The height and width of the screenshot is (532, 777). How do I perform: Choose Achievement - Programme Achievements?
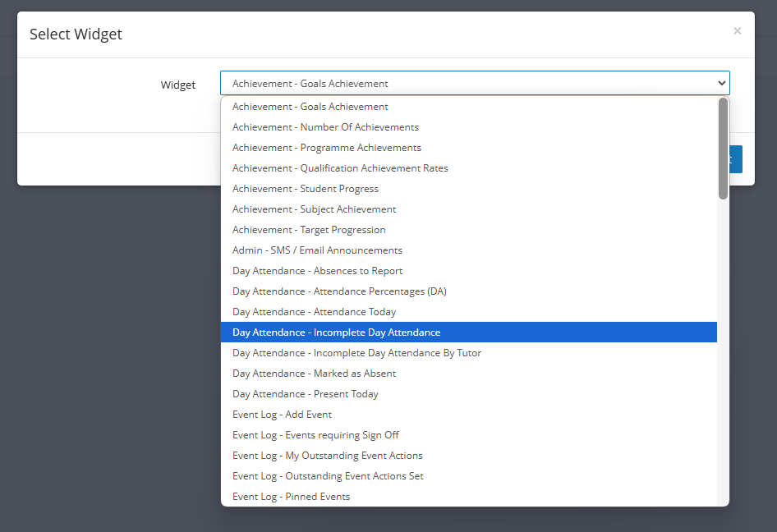pos(469,148)
